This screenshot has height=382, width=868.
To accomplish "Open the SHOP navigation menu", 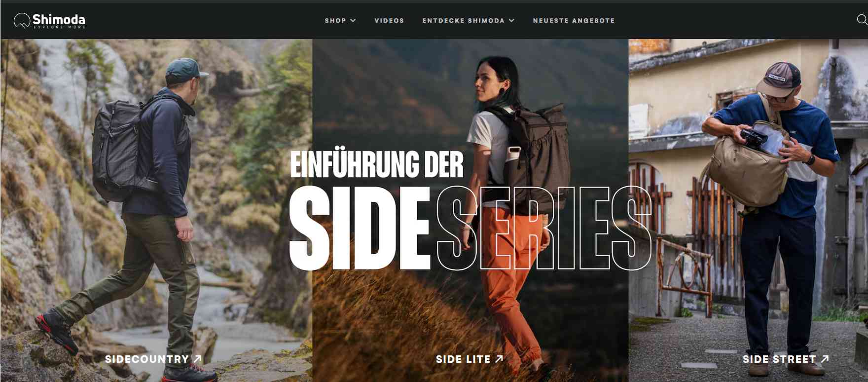I will 340,21.
